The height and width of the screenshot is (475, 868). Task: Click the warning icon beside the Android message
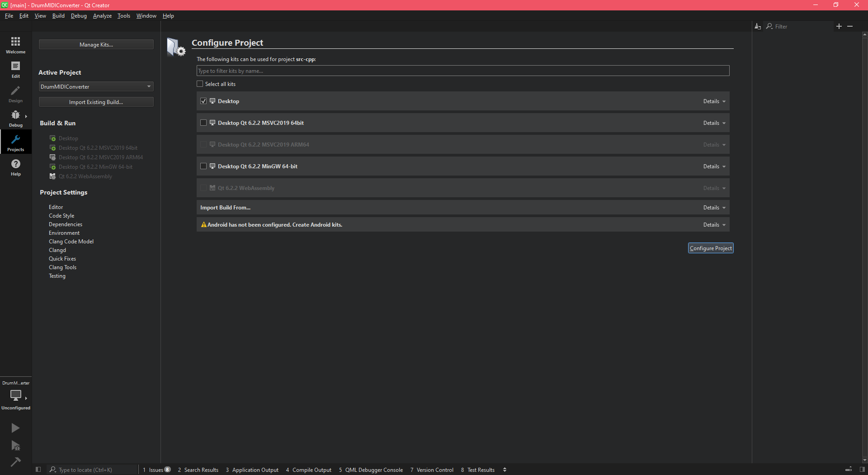click(x=203, y=225)
